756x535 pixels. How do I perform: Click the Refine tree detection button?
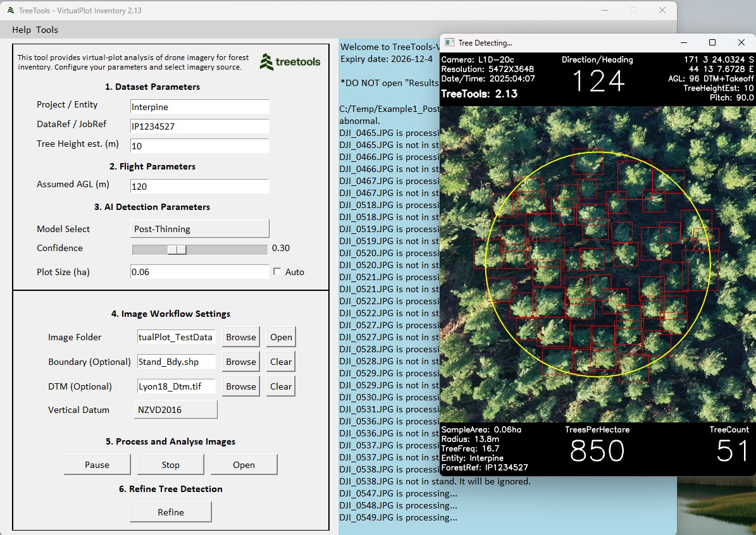pos(170,512)
